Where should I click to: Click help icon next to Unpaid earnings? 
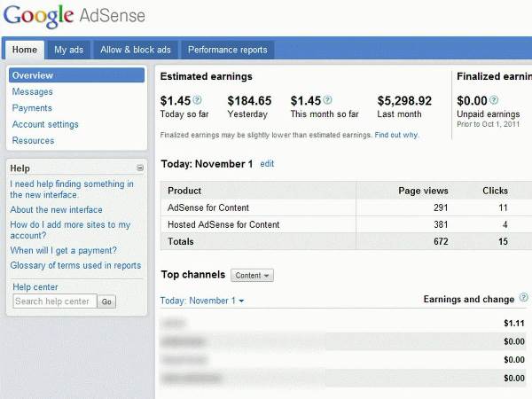pyautogui.click(x=492, y=100)
